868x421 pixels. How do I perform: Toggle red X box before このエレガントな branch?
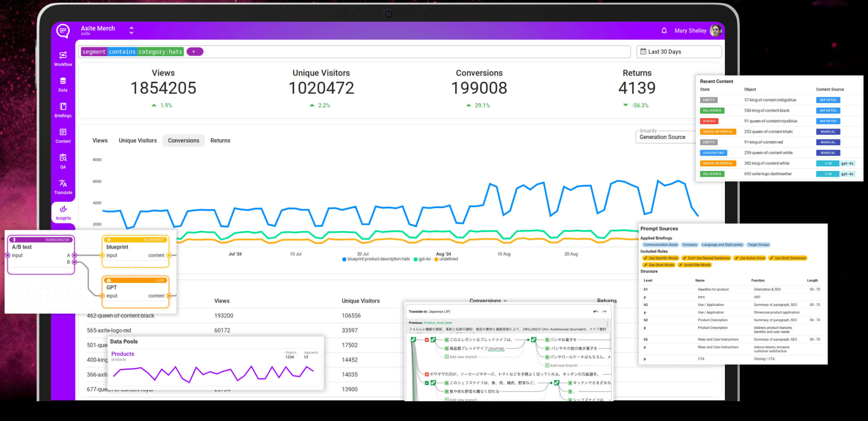(426, 340)
